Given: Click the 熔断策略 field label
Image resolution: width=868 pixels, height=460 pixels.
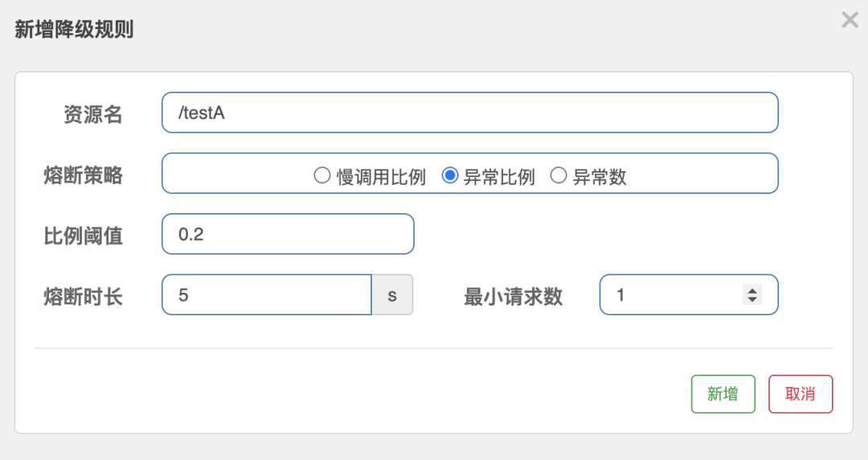Looking at the screenshot, I should coord(83,175).
